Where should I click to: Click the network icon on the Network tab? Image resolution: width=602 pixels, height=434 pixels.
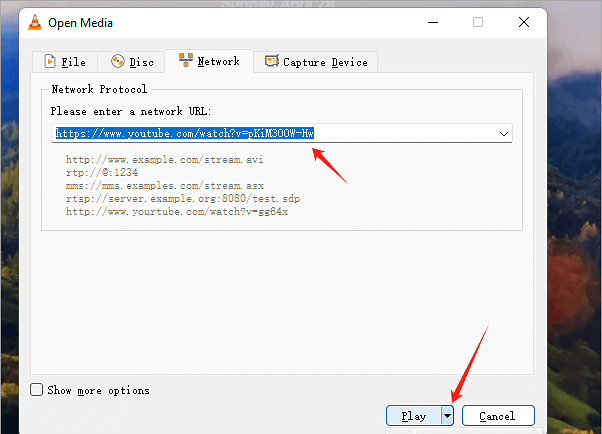tap(185, 61)
